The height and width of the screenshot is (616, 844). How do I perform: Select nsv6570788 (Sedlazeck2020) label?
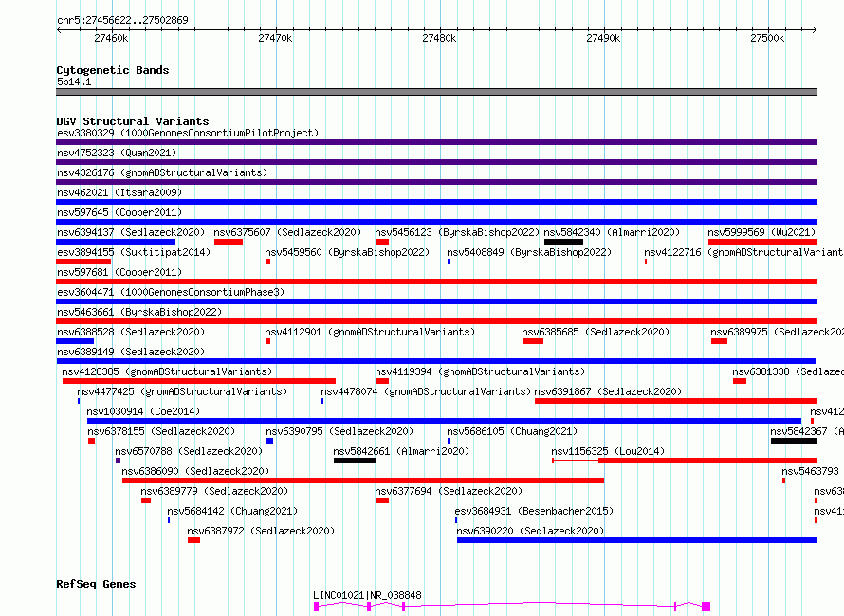pos(189,451)
